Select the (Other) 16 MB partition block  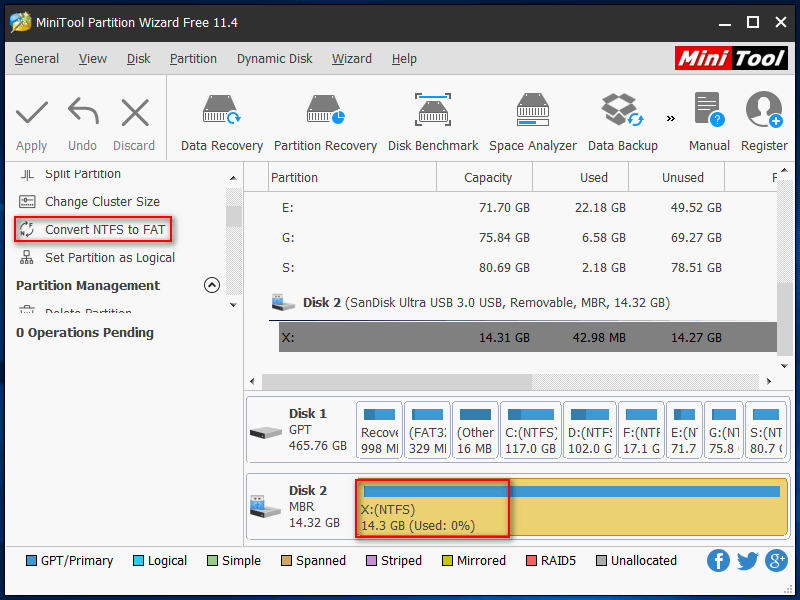[475, 431]
